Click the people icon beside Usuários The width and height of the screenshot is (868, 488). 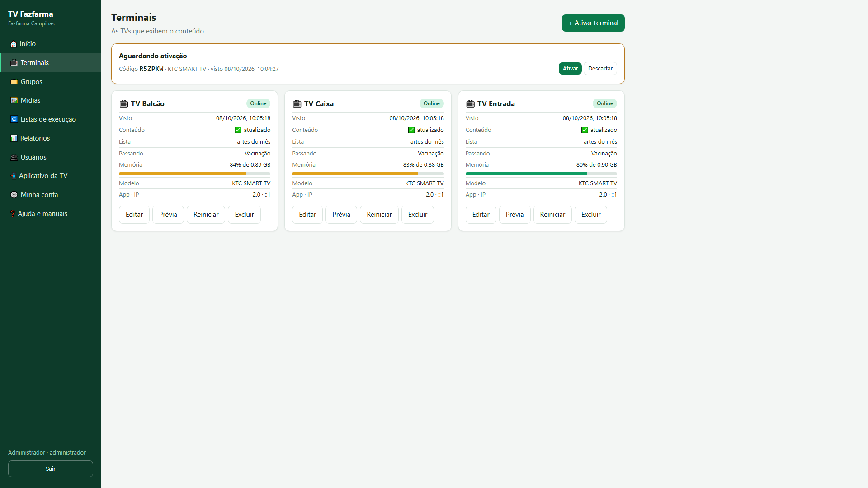click(x=14, y=157)
